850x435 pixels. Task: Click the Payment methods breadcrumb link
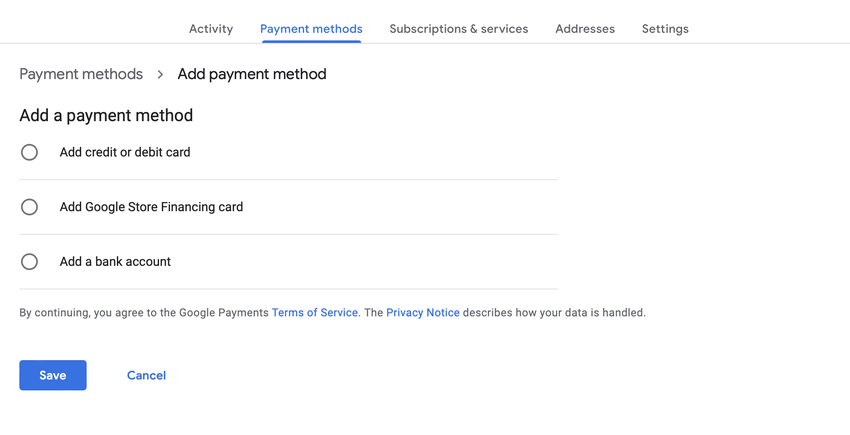click(81, 74)
